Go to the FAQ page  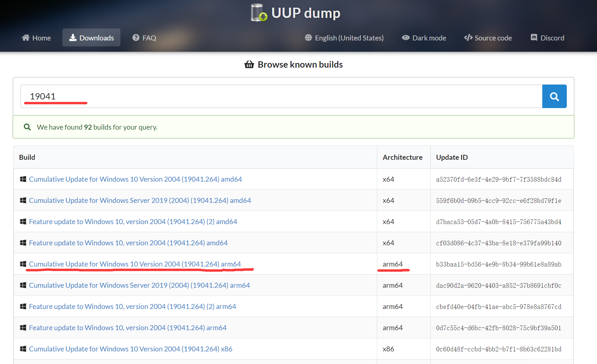point(149,38)
